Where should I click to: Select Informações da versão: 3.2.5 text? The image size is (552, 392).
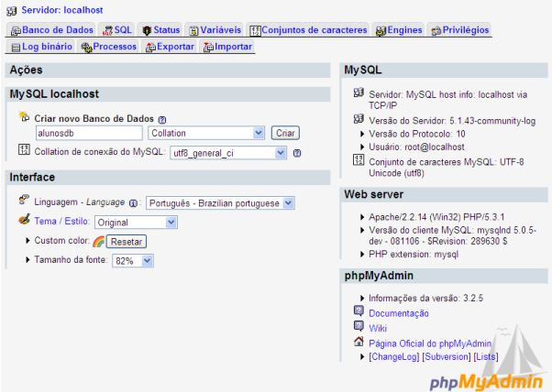(425, 299)
